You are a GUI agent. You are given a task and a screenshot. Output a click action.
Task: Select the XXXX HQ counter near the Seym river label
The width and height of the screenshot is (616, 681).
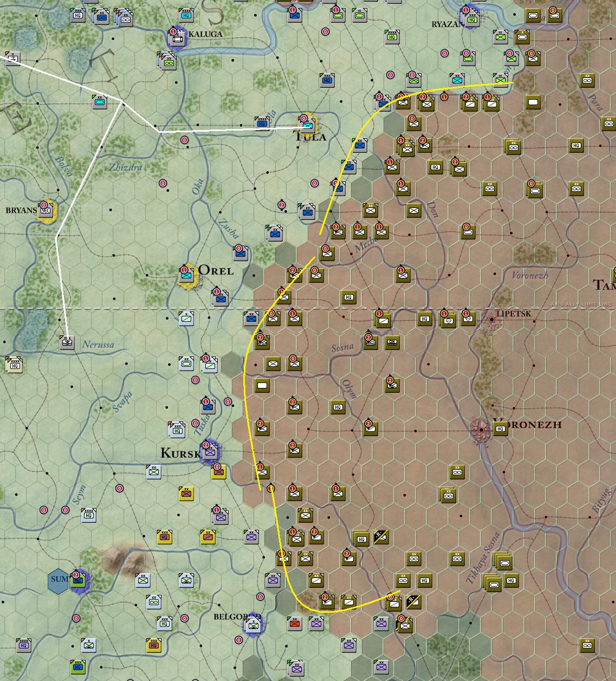point(89,515)
